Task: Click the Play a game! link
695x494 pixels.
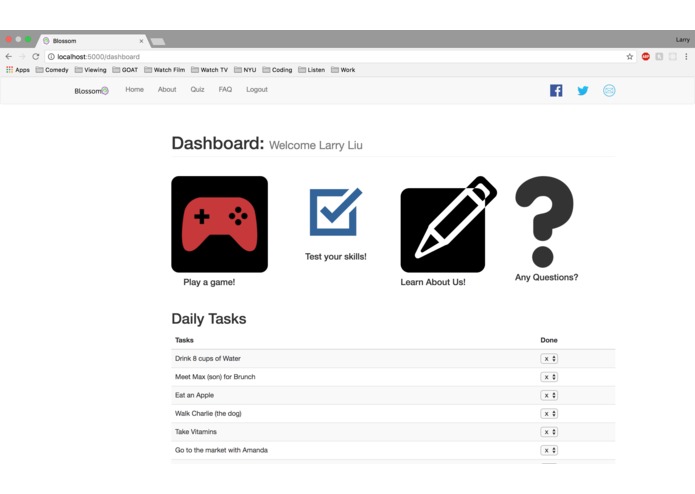Action: (x=209, y=282)
